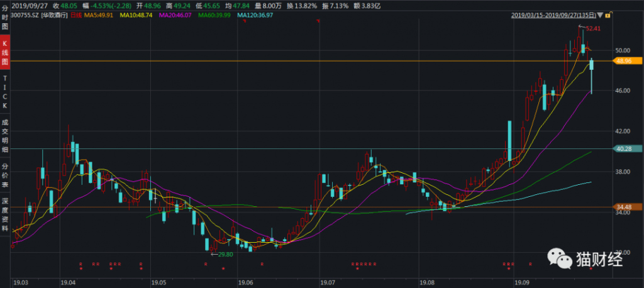Click the orange 48.96 price tag
The height and width of the screenshot is (288, 644).
627,61
